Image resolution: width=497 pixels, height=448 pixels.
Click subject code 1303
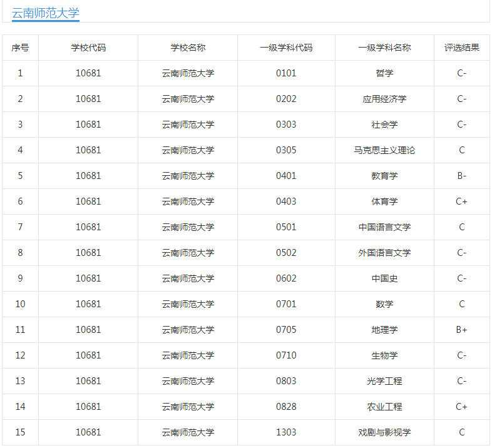286,432
